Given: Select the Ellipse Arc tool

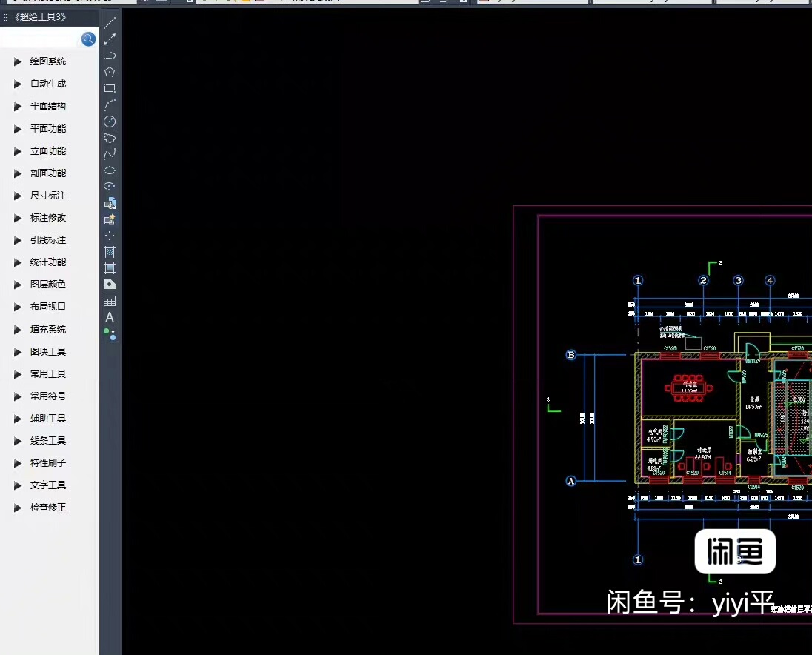Looking at the screenshot, I should (110, 187).
